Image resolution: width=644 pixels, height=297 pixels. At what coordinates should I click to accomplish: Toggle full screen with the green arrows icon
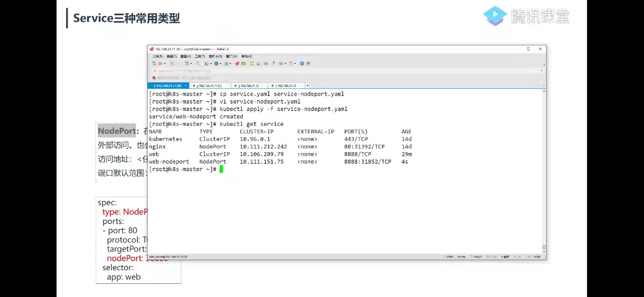tap(252, 64)
